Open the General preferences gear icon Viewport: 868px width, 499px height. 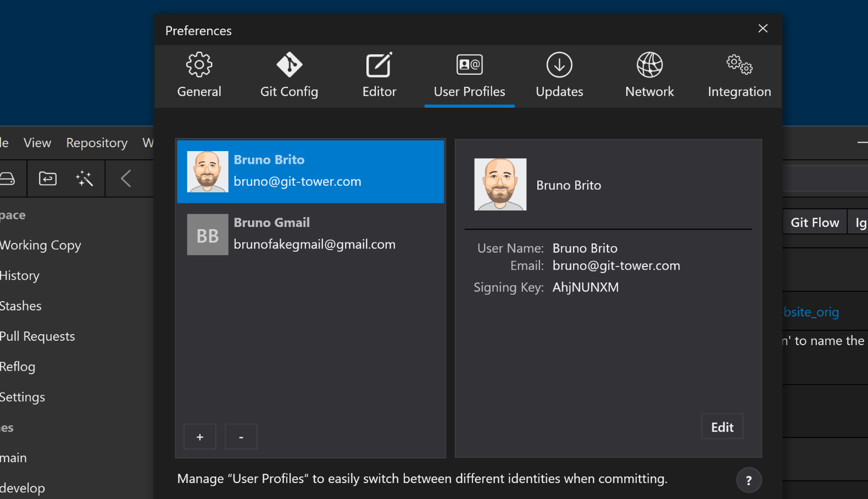click(x=199, y=65)
